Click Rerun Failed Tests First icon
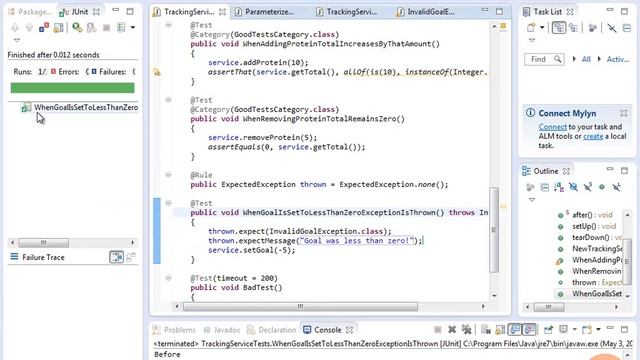 tap(92, 27)
